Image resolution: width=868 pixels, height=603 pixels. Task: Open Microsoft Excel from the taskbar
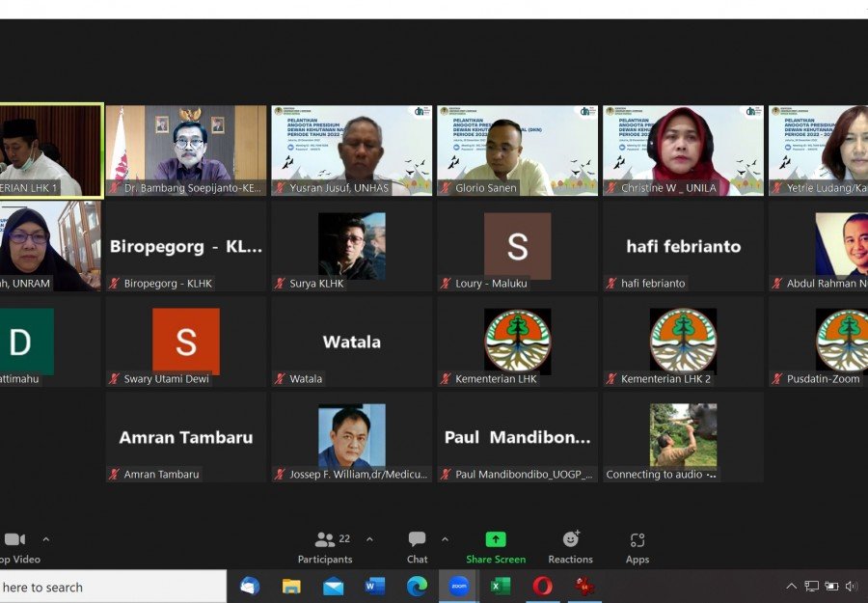[501, 587]
